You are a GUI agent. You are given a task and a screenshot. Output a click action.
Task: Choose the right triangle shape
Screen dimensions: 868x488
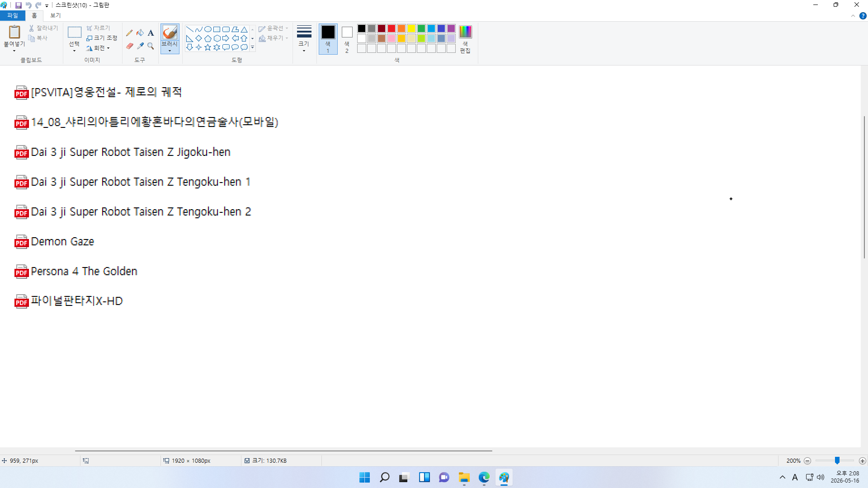pos(190,38)
